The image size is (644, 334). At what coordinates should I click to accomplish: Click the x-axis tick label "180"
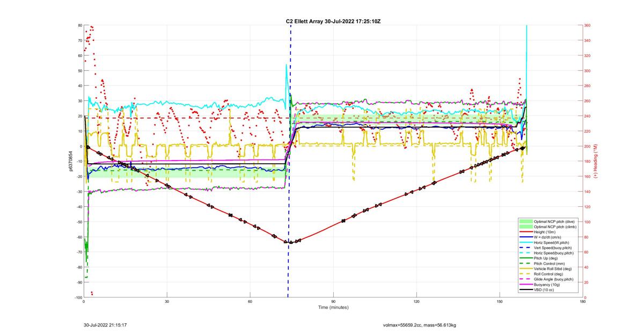coord(583,301)
